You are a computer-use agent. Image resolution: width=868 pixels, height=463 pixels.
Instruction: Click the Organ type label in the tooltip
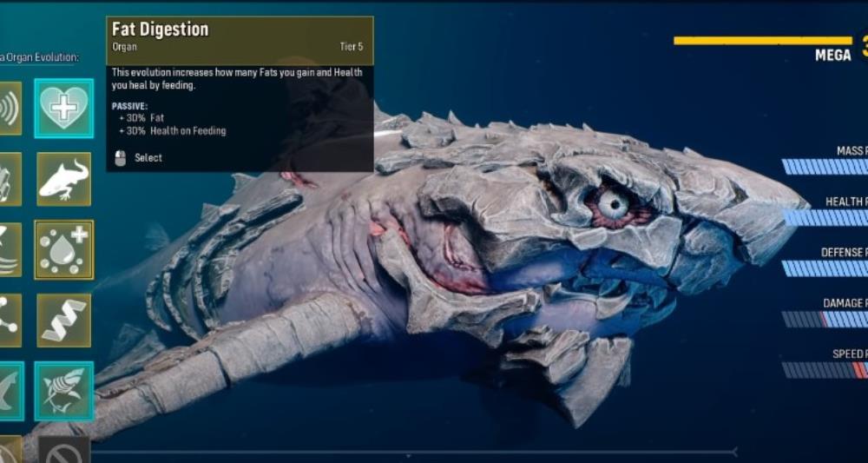124,47
